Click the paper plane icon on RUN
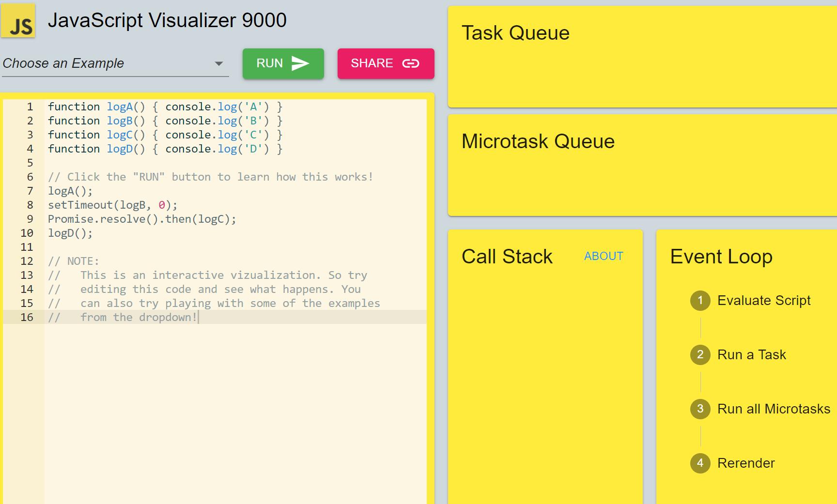Viewport: 837px width, 504px height. pos(300,63)
